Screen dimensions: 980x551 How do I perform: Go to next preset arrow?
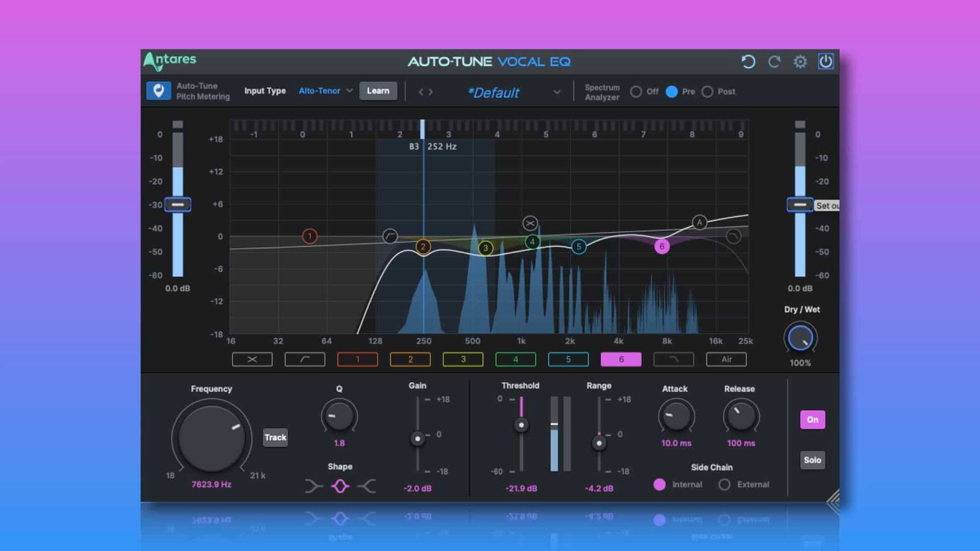pos(431,92)
